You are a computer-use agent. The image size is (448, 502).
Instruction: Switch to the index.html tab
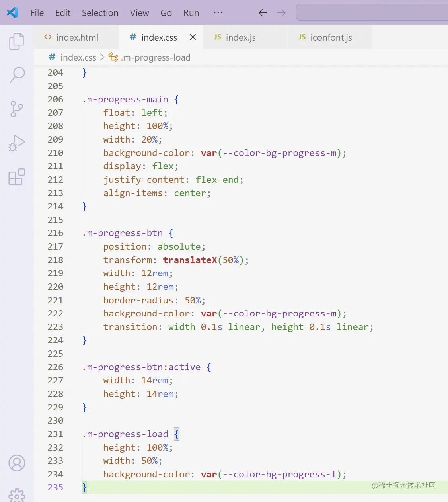(x=76, y=37)
